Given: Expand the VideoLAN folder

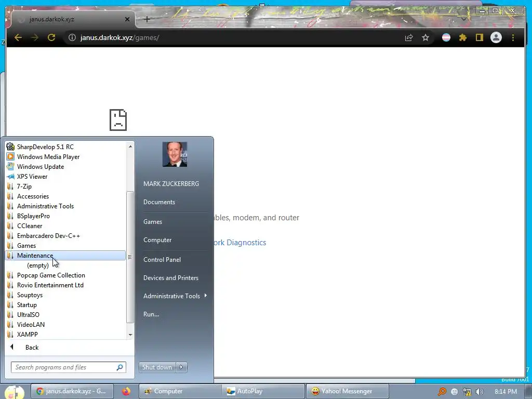Looking at the screenshot, I should coord(31,324).
